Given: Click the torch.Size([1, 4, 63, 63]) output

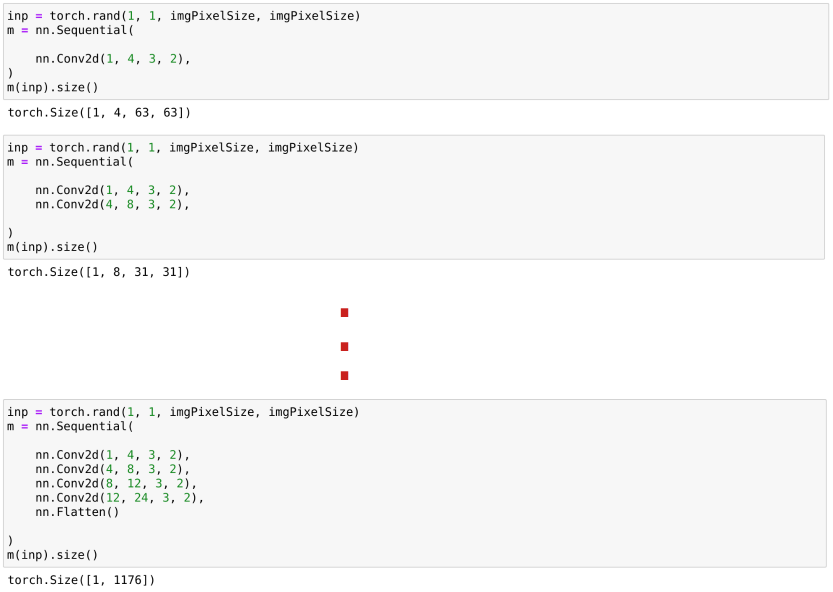Looking at the screenshot, I should coord(98,113).
